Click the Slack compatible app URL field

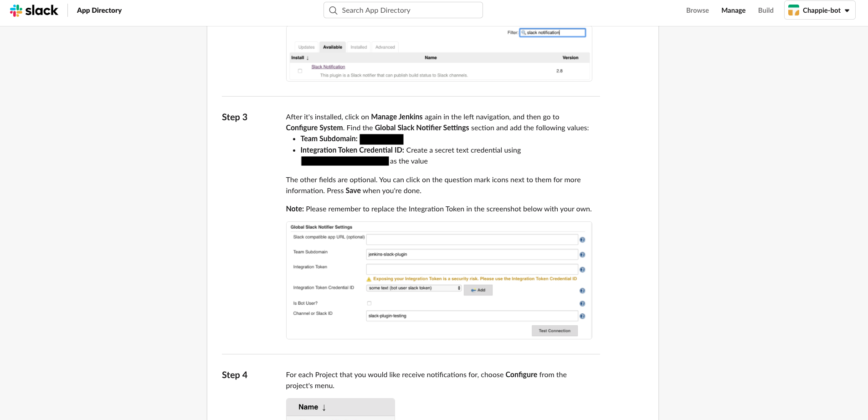click(x=472, y=240)
